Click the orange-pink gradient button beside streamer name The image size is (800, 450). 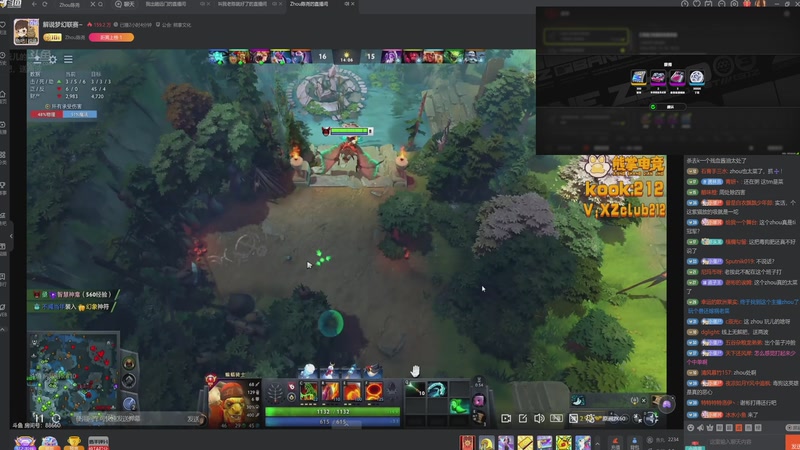tap(111, 37)
